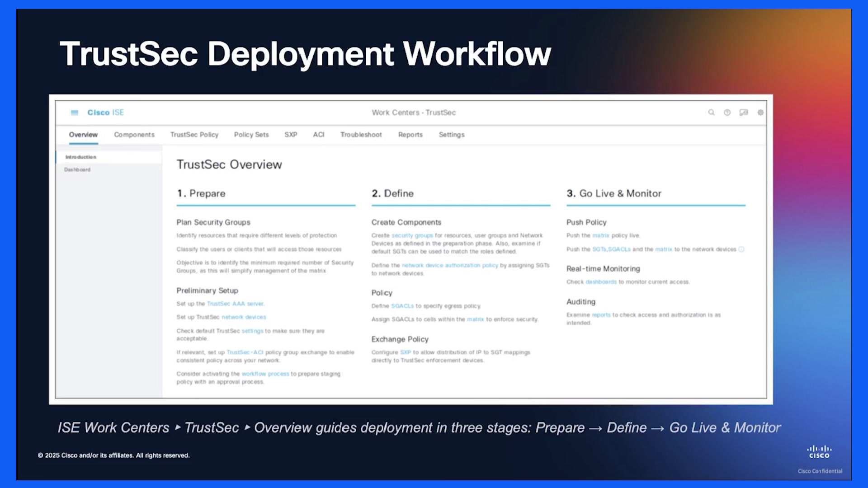Click the 'Exchange Policy' subheading

tap(400, 339)
